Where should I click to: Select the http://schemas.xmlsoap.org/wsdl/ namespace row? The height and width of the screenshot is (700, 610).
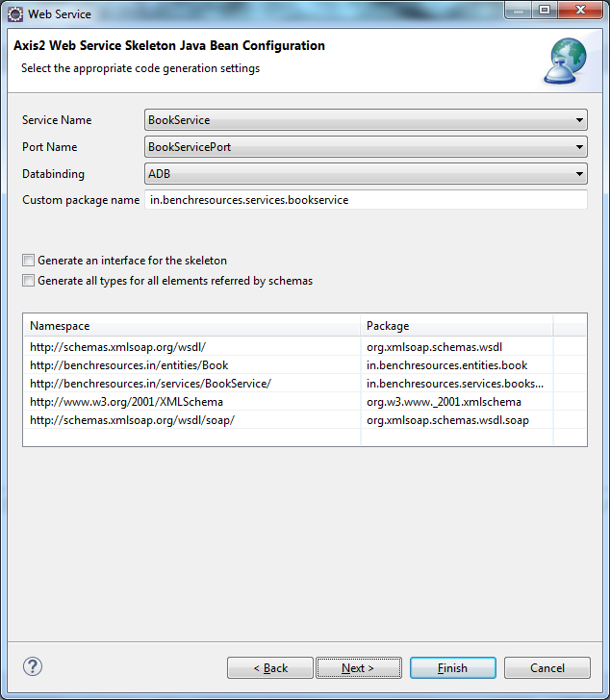click(x=192, y=347)
